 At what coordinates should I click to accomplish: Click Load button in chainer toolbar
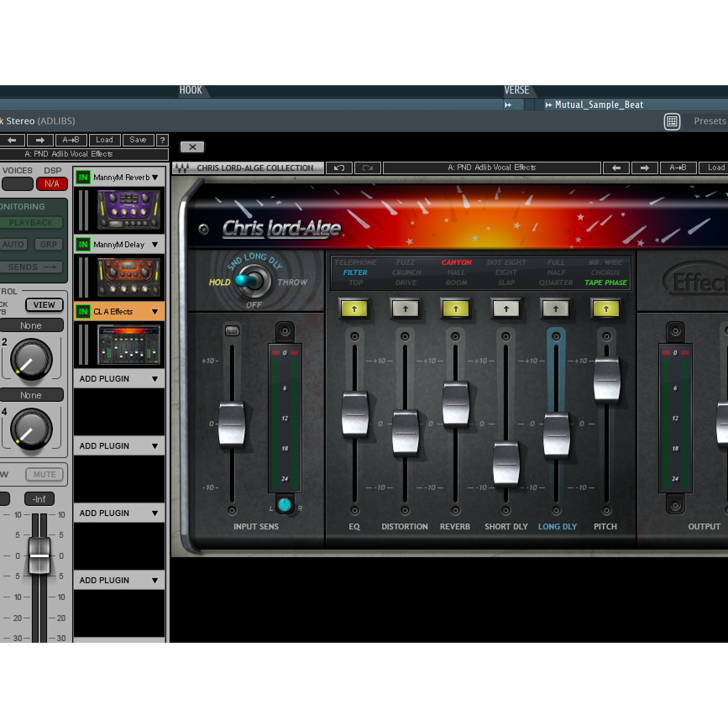[105, 140]
